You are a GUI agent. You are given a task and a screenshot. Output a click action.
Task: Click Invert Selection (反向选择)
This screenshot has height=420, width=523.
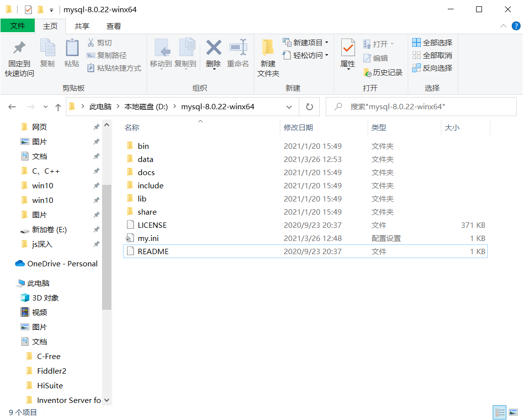(432, 68)
